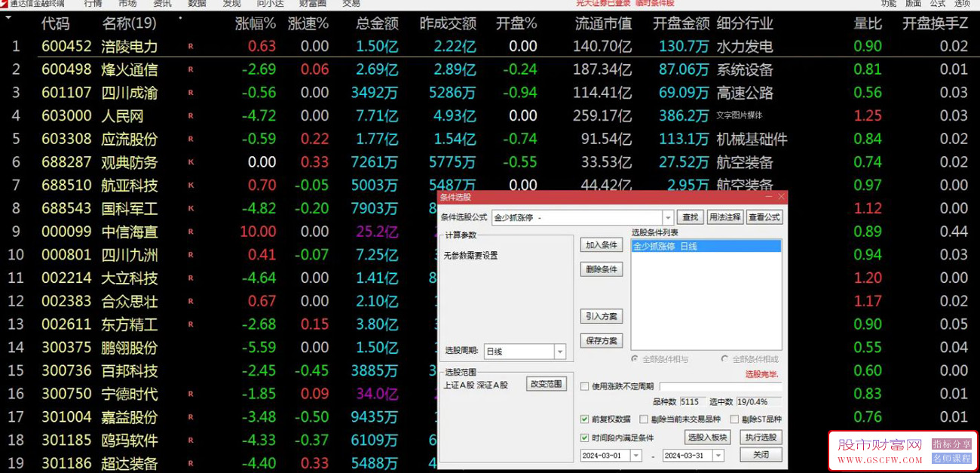Uncheck the 前复权数据 checkbox
980x473 pixels.
tap(584, 419)
